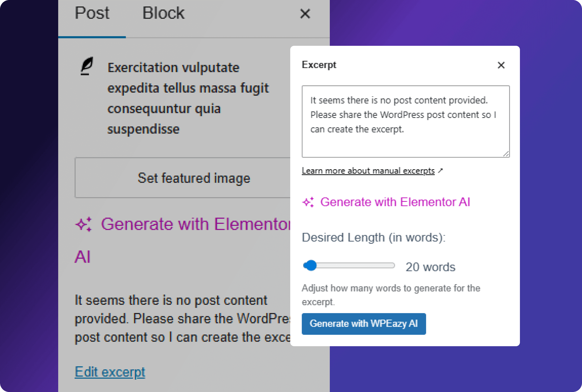
Task: Click the post title 'Exercitation vulputate'
Action: [x=173, y=68]
